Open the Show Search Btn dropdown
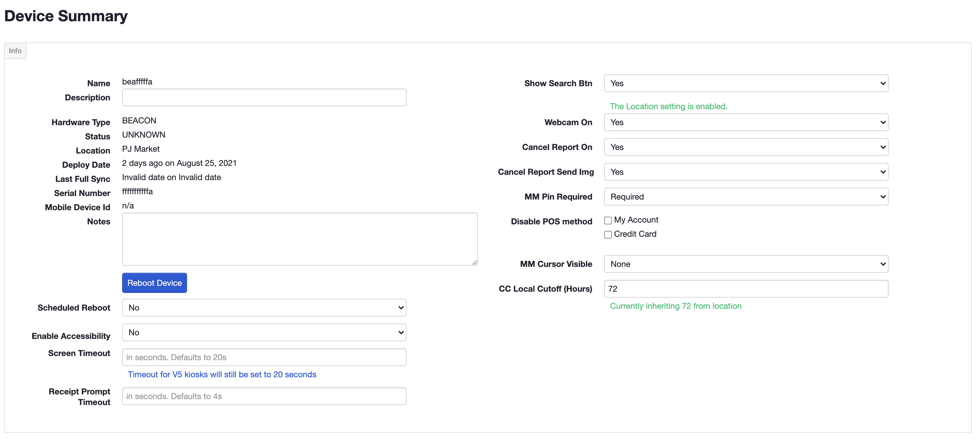Screen dimensions: 980x444 tap(746, 83)
